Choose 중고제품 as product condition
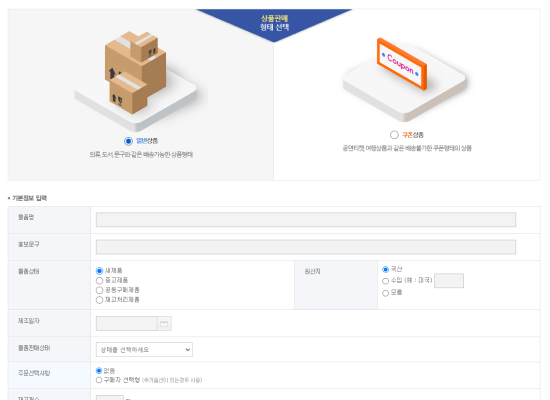This screenshot has width=550, height=400. (99, 280)
